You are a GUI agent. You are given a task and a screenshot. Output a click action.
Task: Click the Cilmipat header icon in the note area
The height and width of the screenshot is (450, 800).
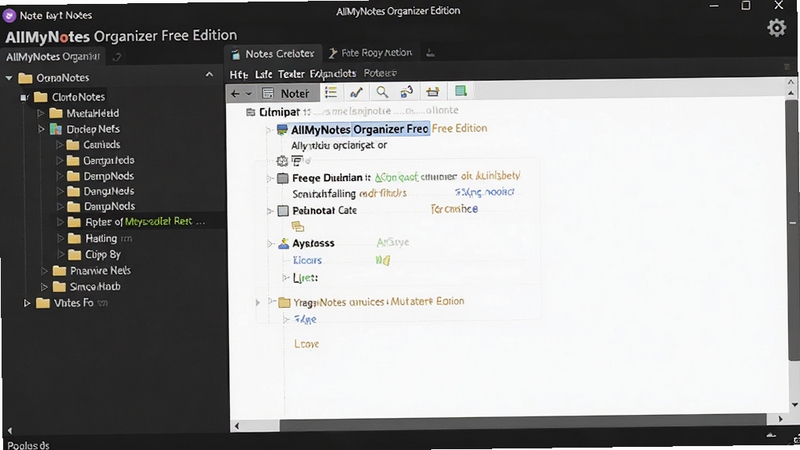(x=251, y=112)
